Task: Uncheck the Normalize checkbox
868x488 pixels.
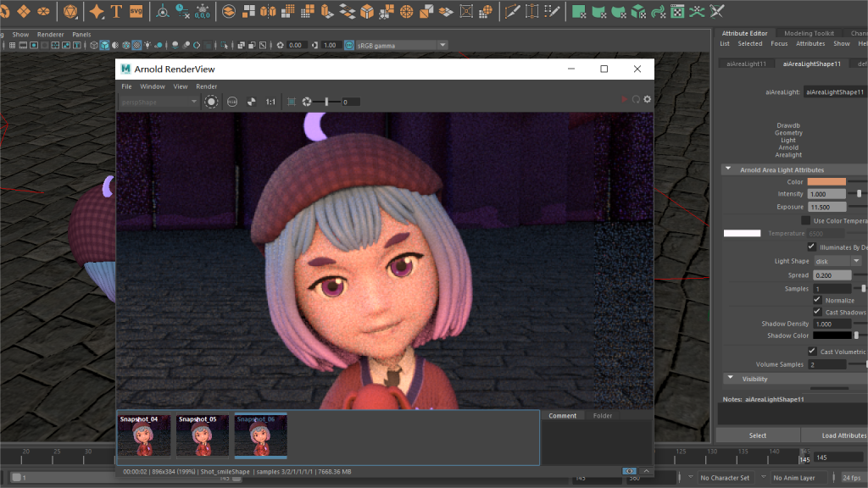Action: [x=817, y=300]
